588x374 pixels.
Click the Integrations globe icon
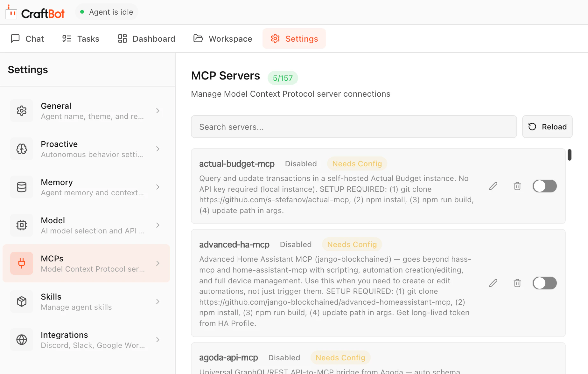[x=22, y=340]
